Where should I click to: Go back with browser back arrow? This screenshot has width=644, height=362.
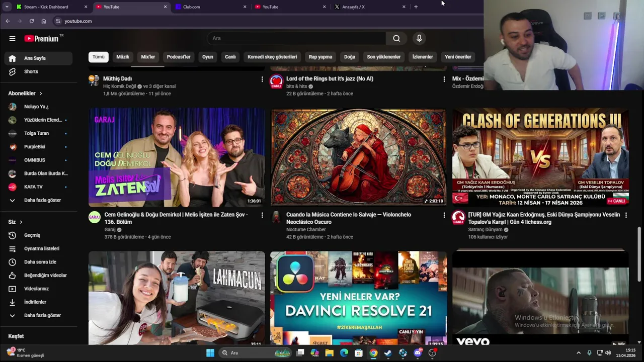tap(8, 21)
